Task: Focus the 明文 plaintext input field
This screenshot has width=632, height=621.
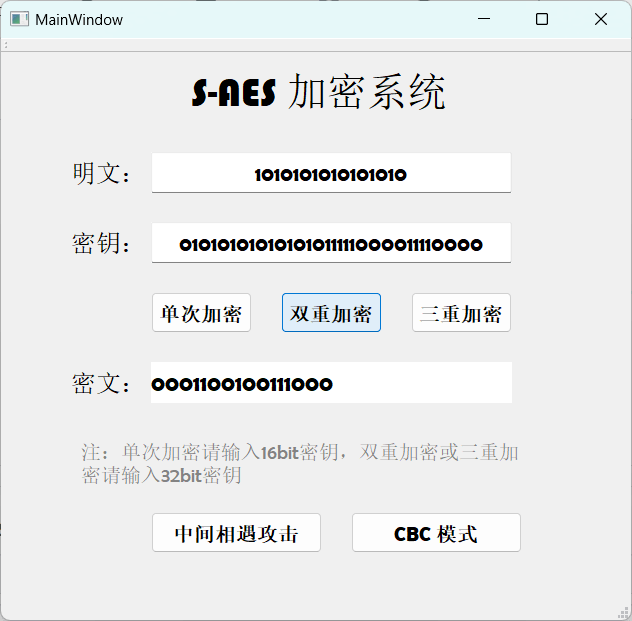Action: pos(331,173)
